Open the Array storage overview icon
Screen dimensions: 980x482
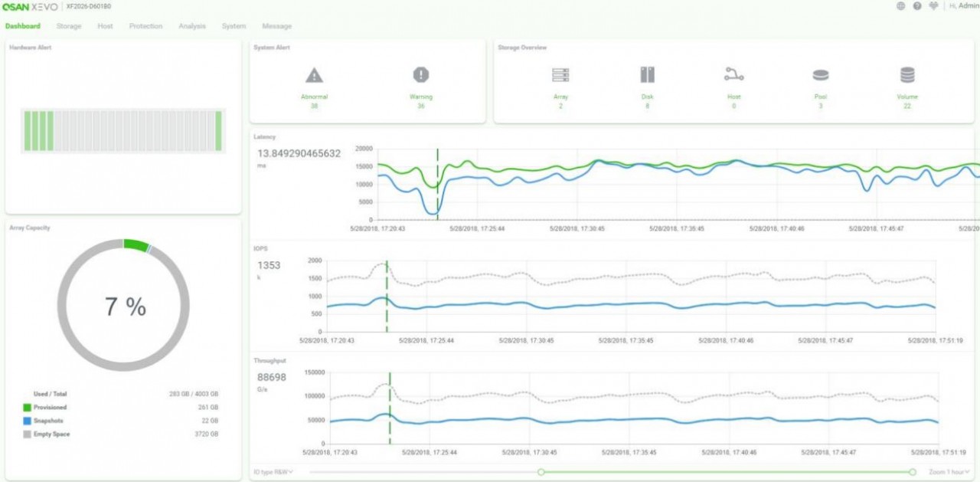(560, 75)
